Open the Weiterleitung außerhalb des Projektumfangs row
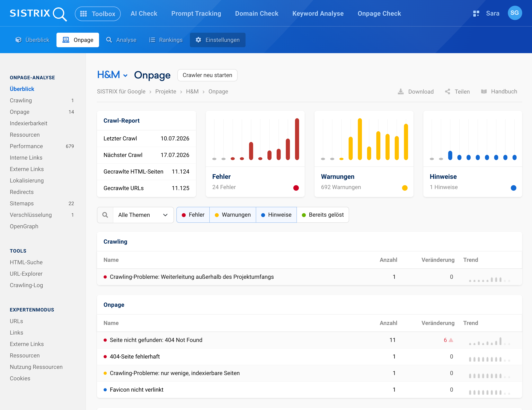 point(309,277)
